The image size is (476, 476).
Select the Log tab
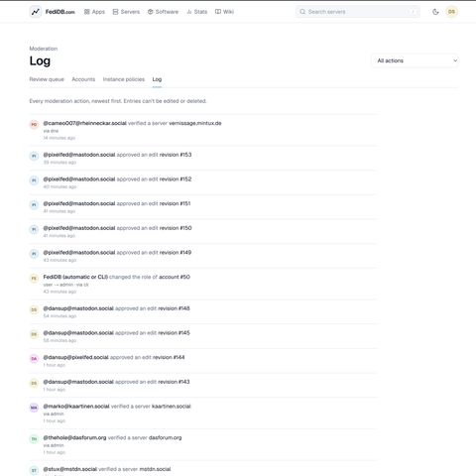(157, 79)
